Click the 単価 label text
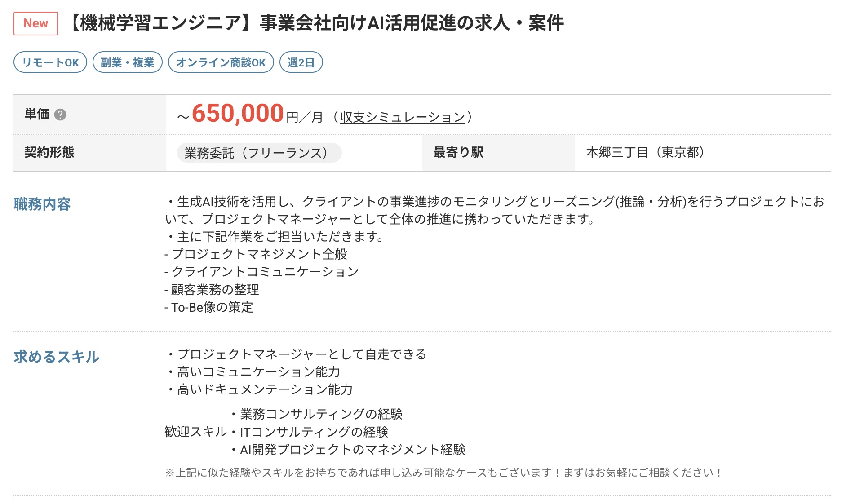This screenshot has width=842, height=504. coord(37,114)
